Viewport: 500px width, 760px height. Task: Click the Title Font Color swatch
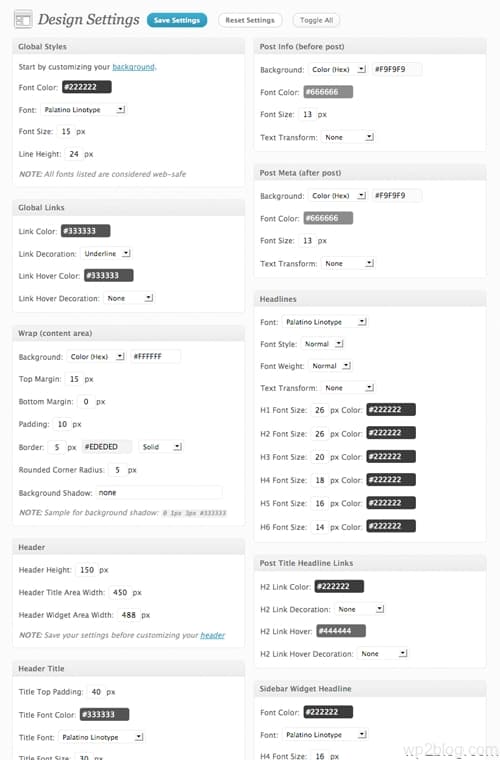104,714
